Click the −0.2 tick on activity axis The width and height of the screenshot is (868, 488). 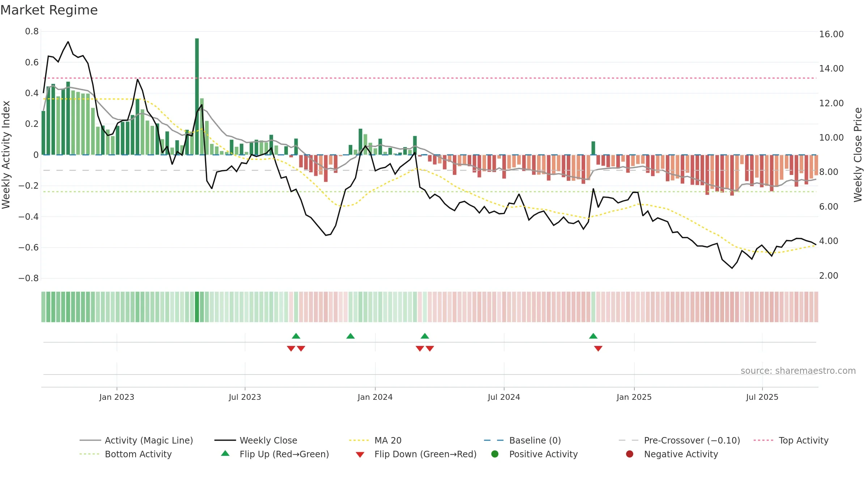pos(29,186)
